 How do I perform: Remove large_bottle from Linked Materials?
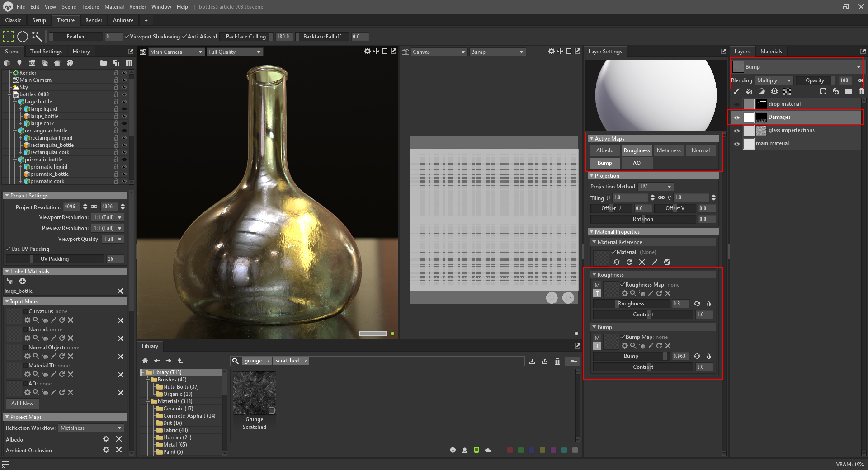pyautogui.click(x=120, y=291)
